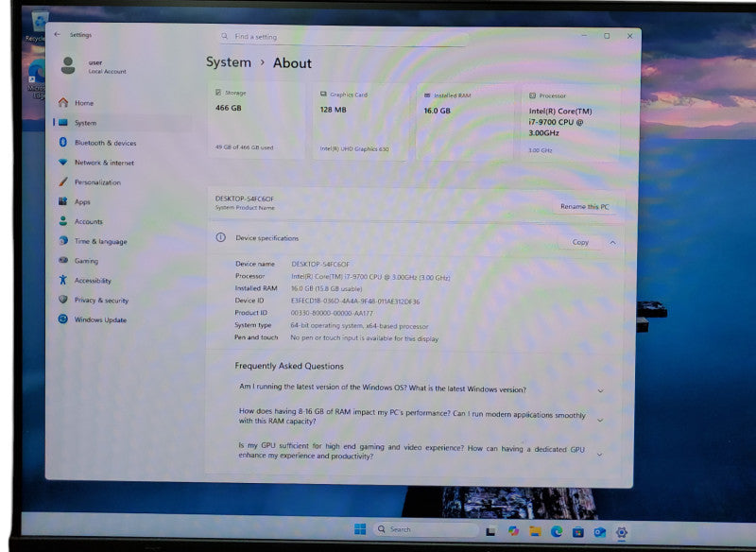Click the Accounts person icon in sidebar
756x552 pixels.
62,221
